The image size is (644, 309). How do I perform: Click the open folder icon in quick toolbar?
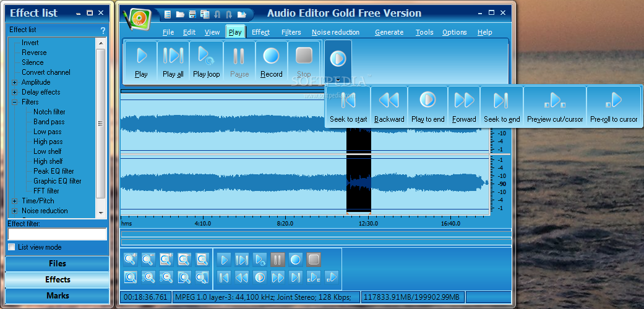180,14
